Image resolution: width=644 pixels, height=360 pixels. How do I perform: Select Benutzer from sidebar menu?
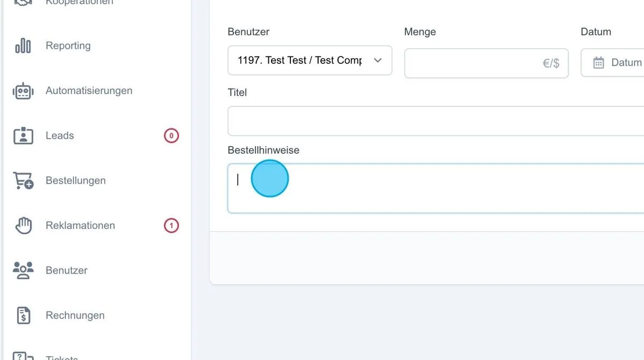coord(67,270)
